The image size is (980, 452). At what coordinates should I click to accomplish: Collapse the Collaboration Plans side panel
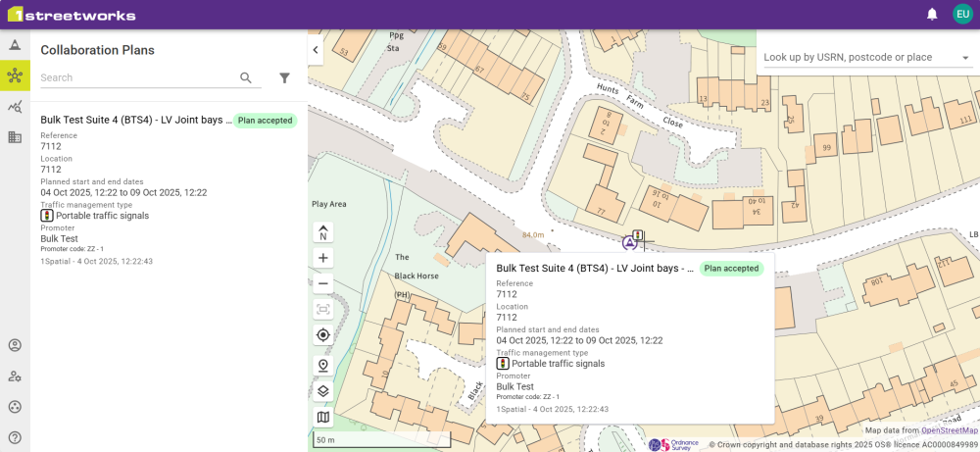[x=317, y=49]
